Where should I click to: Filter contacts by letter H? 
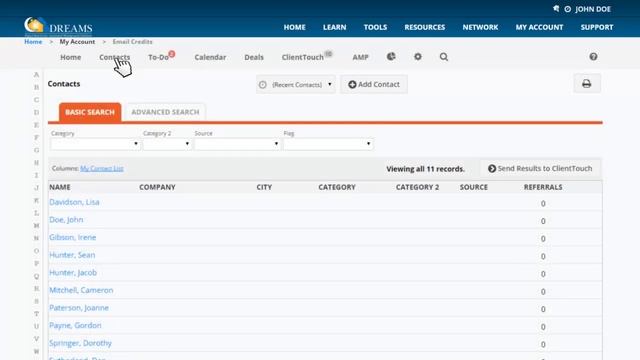coord(36,162)
